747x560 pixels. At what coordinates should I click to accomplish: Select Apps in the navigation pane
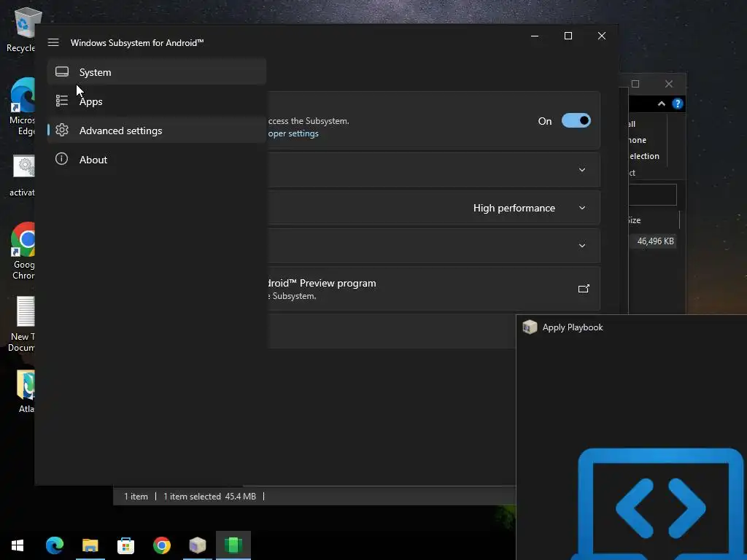pyautogui.click(x=157, y=101)
